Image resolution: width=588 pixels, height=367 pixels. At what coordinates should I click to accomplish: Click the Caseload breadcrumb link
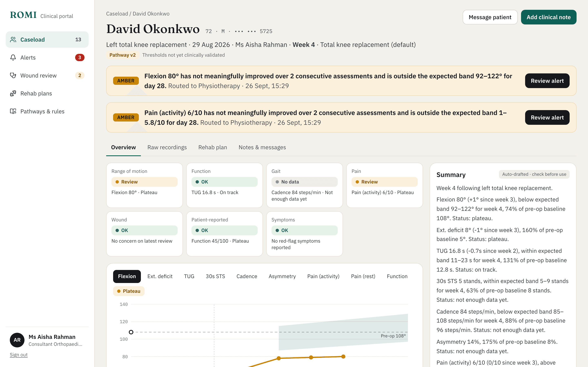tap(117, 14)
